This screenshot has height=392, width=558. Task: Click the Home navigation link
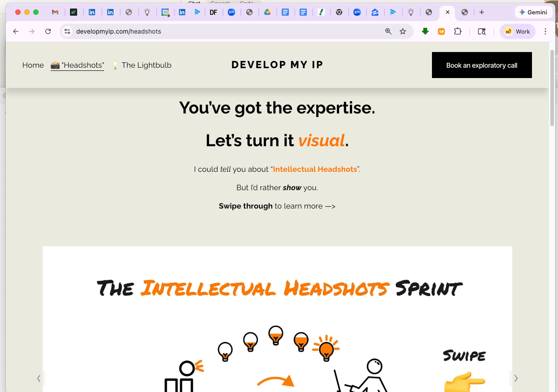(x=33, y=65)
